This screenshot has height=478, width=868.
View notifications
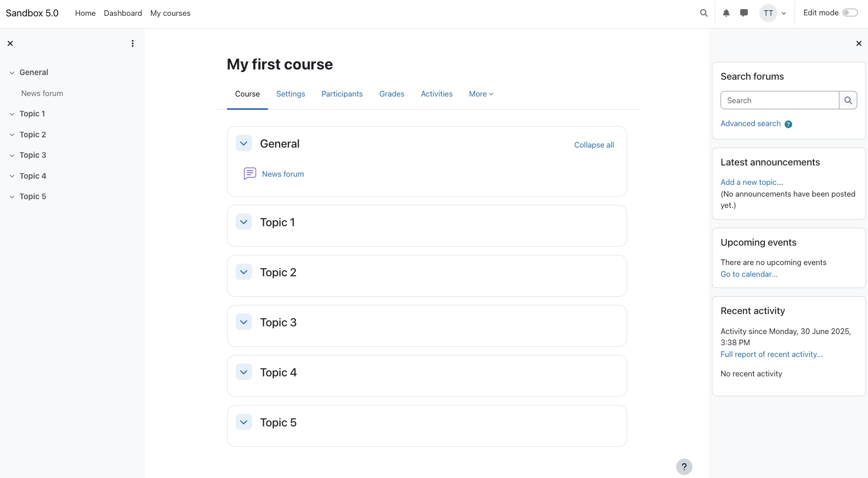pyautogui.click(x=726, y=13)
